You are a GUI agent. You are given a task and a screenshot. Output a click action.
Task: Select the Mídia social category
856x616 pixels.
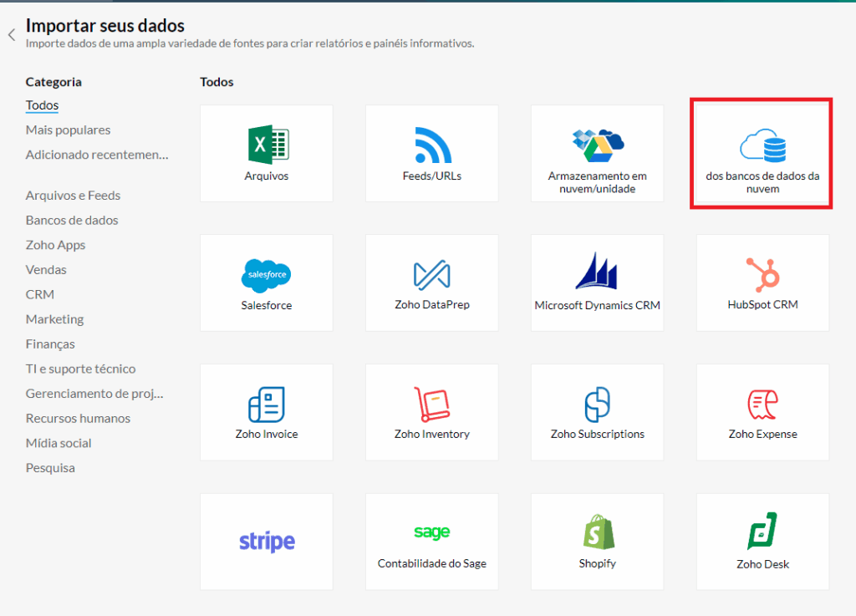pyautogui.click(x=59, y=443)
